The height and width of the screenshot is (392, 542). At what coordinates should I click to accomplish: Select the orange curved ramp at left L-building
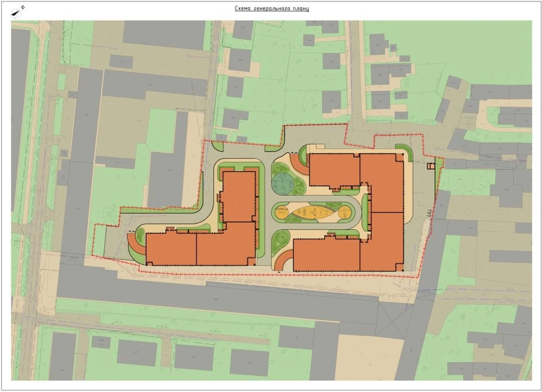click(137, 245)
